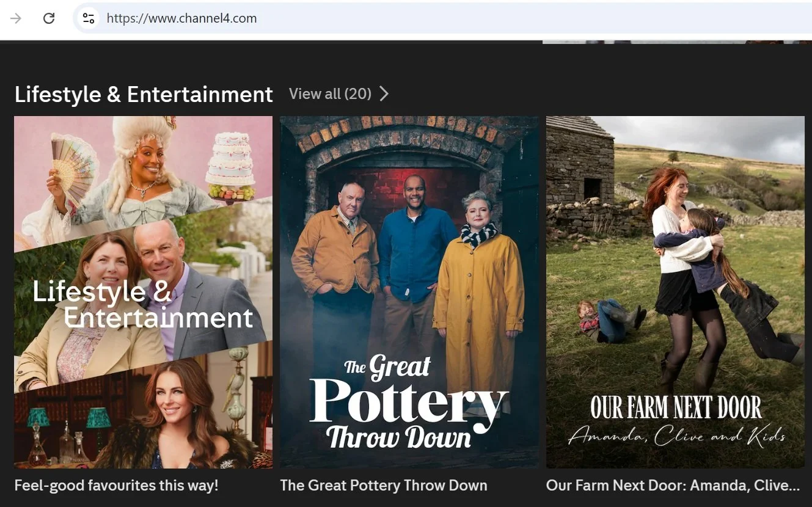Click the chevron next to View all

click(x=384, y=93)
